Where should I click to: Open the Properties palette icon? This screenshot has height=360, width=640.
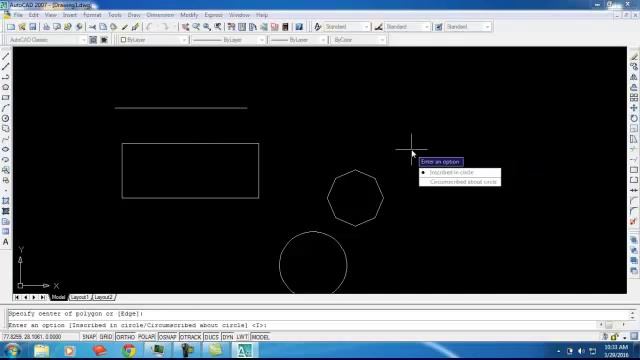pos(231,27)
